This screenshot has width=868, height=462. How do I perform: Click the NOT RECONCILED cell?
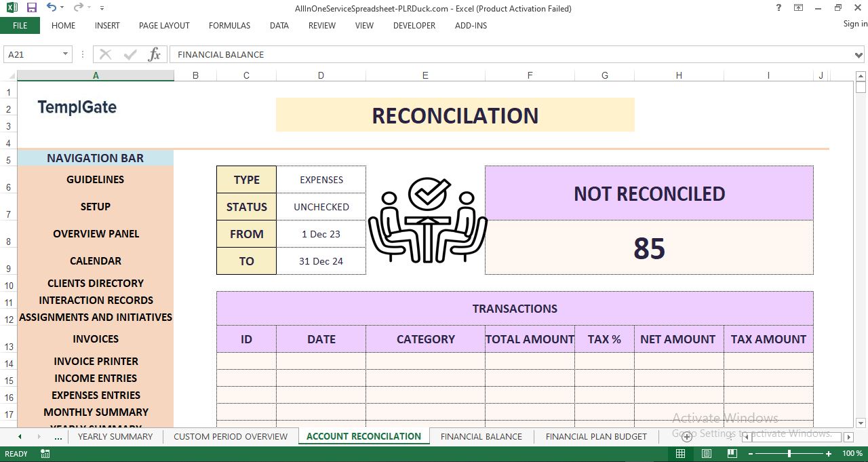[649, 193]
